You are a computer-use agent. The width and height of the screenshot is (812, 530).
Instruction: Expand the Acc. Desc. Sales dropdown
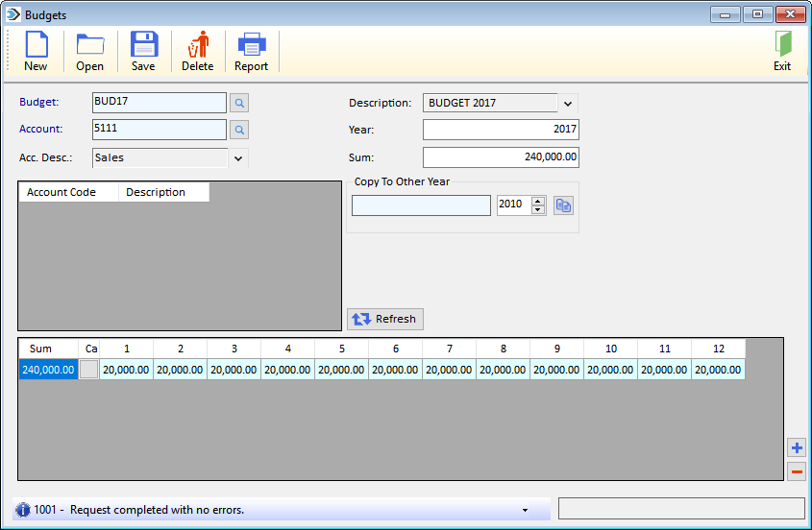tap(238, 158)
